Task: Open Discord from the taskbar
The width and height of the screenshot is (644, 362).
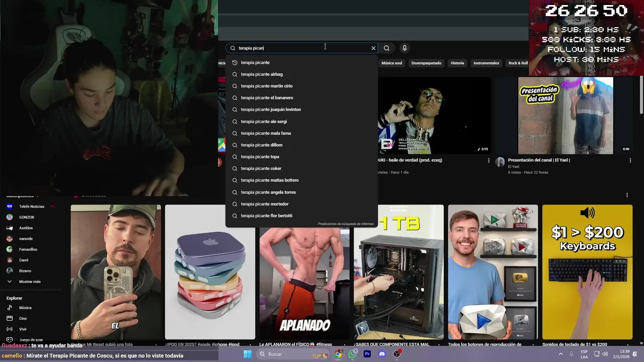Action: pyautogui.click(x=382, y=354)
